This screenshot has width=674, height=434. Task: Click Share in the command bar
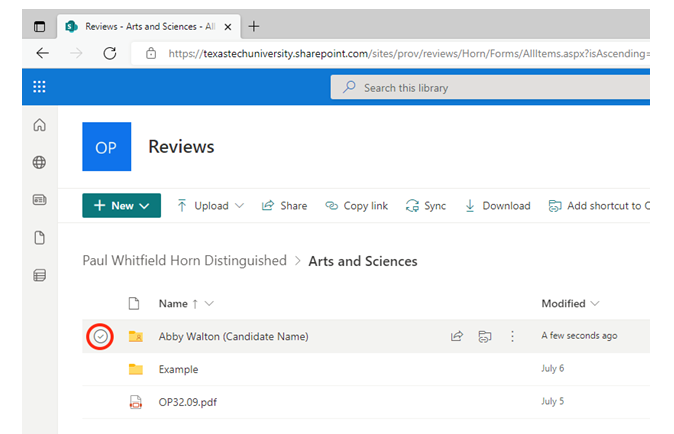coord(284,206)
